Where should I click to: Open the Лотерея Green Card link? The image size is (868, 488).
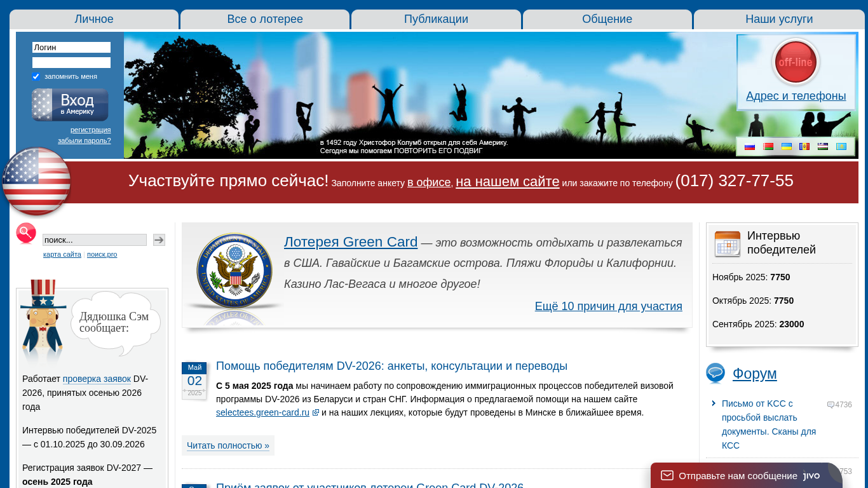point(351,242)
